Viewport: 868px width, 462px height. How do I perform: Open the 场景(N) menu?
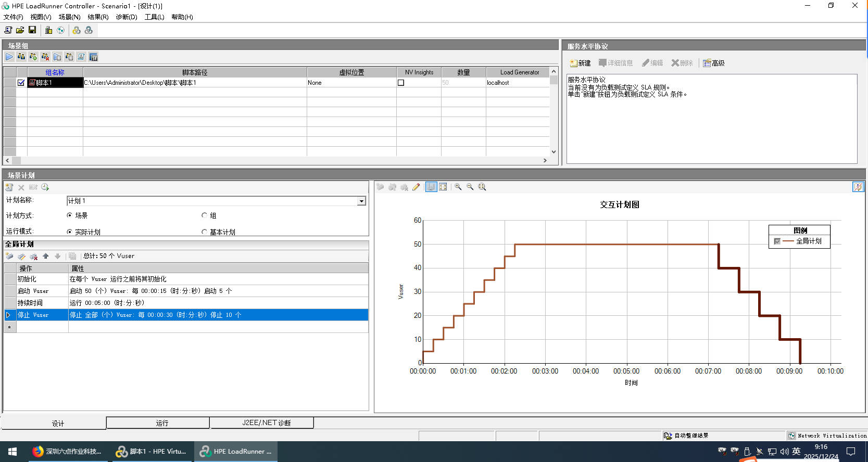coord(69,17)
